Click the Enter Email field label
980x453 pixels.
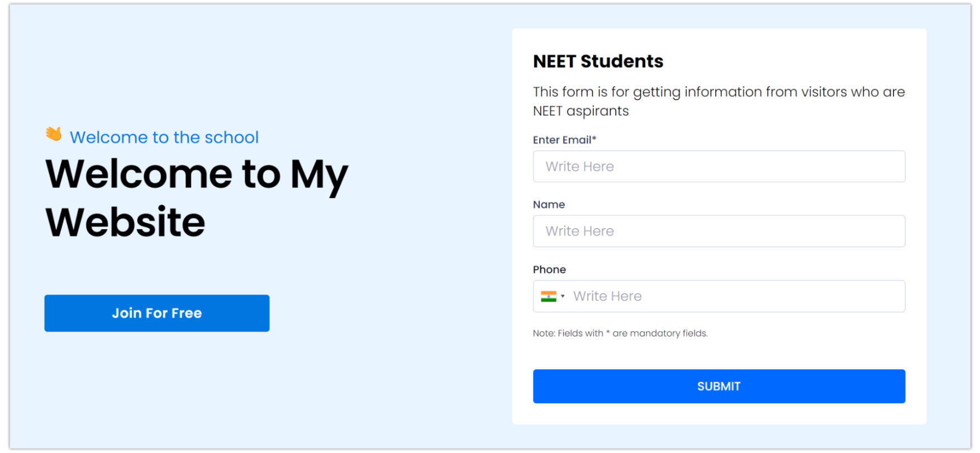coord(561,140)
